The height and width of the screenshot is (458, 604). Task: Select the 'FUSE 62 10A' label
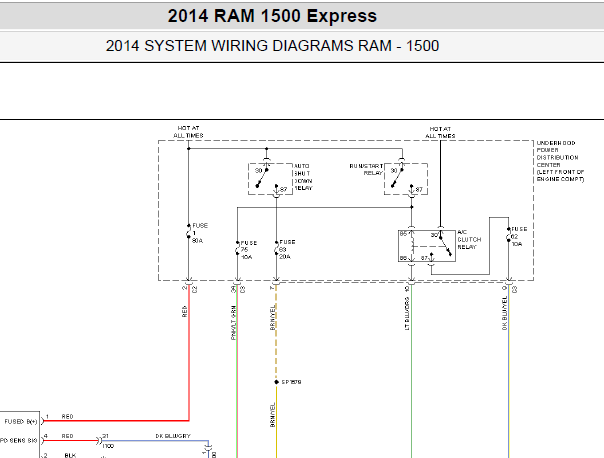pyautogui.click(x=519, y=237)
